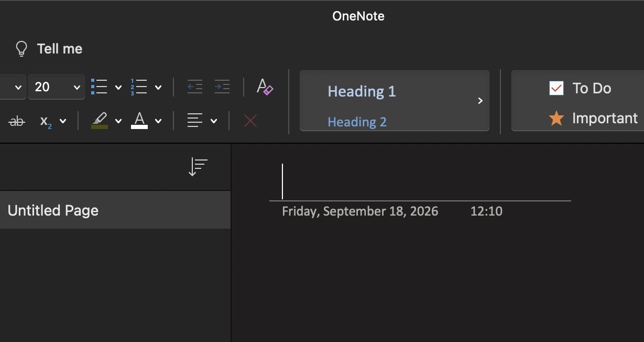This screenshot has width=644, height=342.
Task: Apply white font color
Action: point(139,121)
